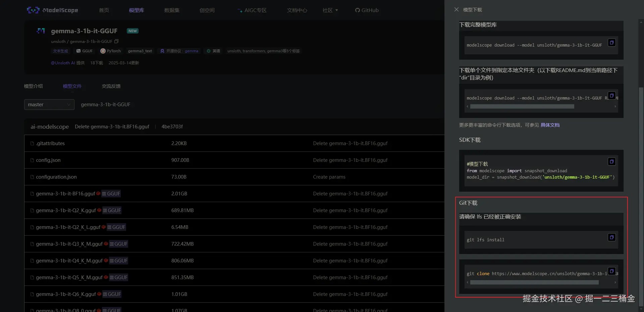Viewport: 644px width, 312px height.
Task: Expand the 社区 navigation menu
Action: click(330, 10)
